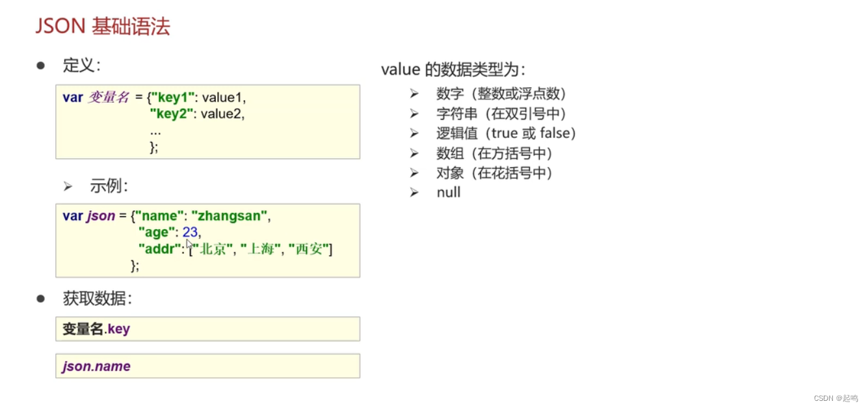Click the '变量名.key' box

click(x=207, y=329)
